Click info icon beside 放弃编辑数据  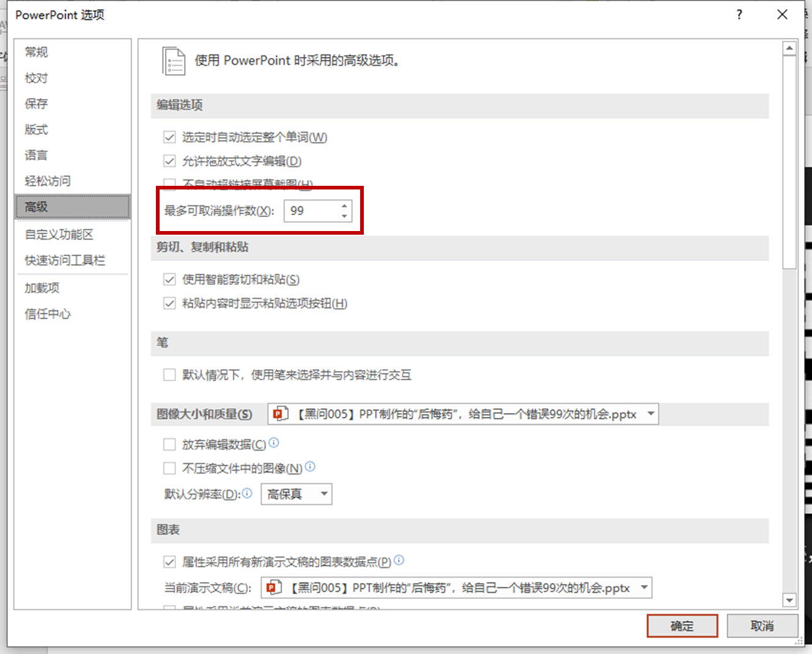click(274, 443)
